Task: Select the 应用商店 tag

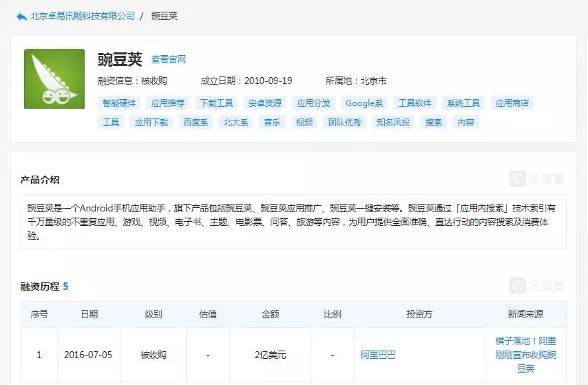Action: pos(512,103)
